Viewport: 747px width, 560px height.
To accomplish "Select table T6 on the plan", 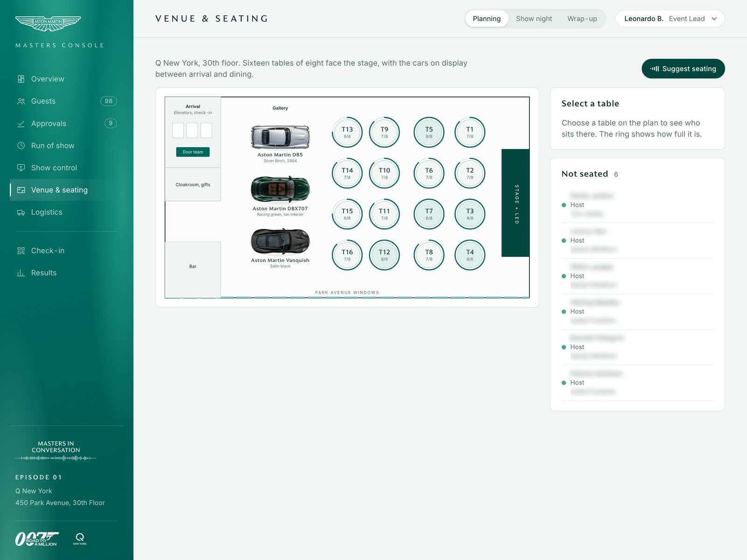I will (429, 173).
